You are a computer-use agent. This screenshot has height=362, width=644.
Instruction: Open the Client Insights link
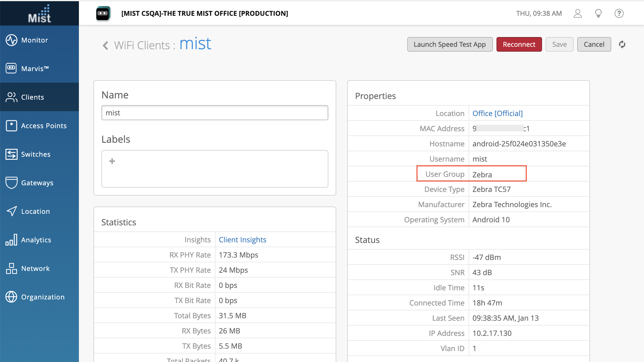[242, 240]
